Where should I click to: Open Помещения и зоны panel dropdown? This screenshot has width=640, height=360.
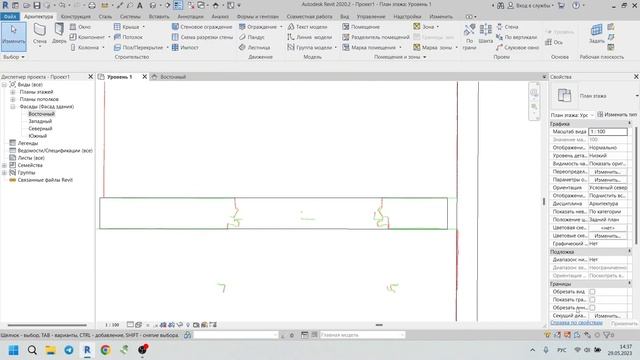[400, 57]
